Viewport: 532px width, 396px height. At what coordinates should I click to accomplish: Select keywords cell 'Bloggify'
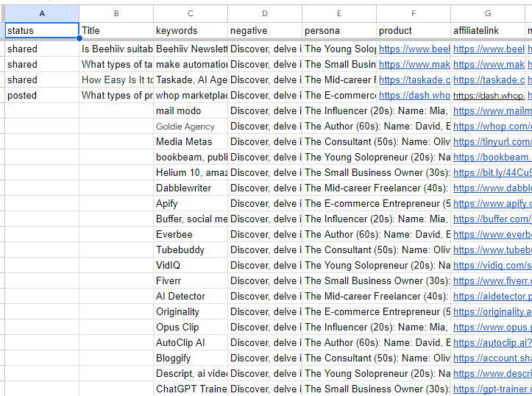[191, 358]
